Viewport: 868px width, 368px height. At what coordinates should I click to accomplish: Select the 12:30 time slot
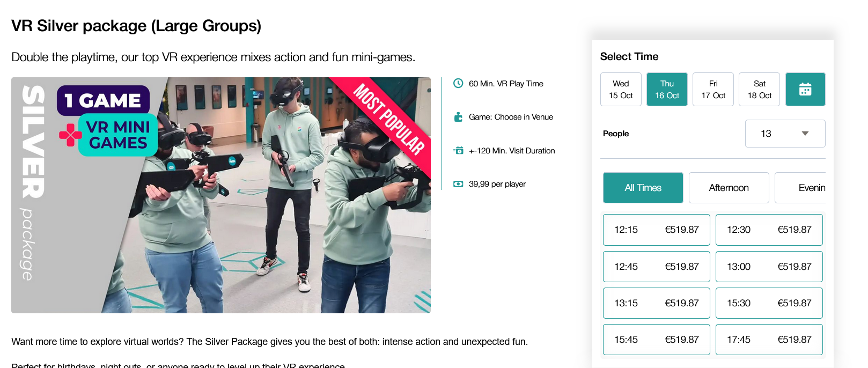pos(769,230)
